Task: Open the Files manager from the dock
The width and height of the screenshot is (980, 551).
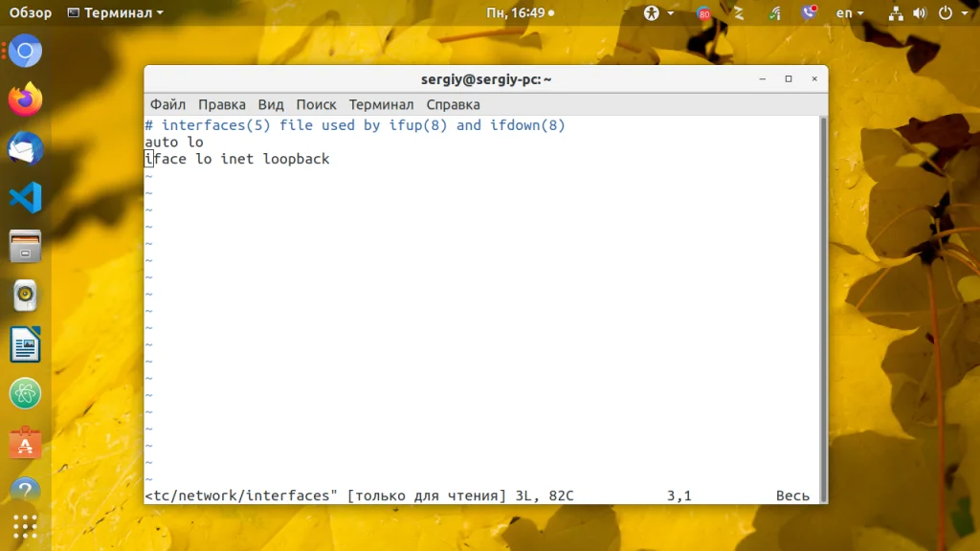Action: pos(25,246)
